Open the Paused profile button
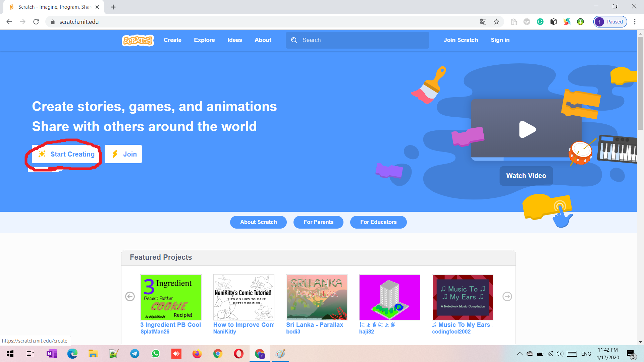The width and height of the screenshot is (644, 362). (610, 22)
